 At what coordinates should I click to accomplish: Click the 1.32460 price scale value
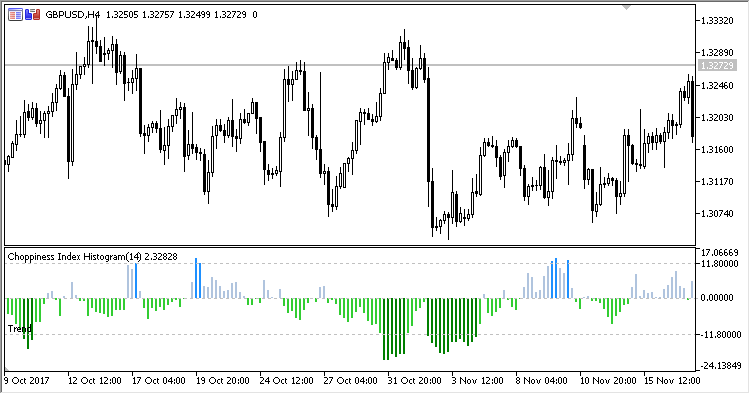point(717,86)
